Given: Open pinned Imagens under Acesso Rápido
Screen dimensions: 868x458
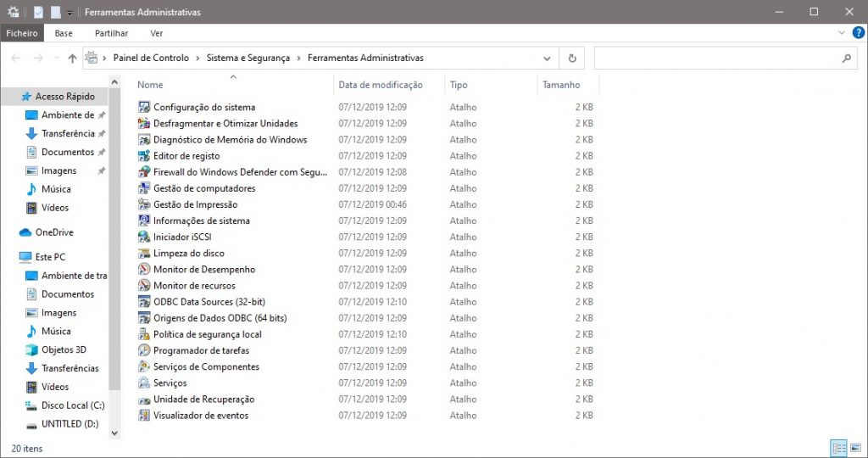Looking at the screenshot, I should coord(58,170).
